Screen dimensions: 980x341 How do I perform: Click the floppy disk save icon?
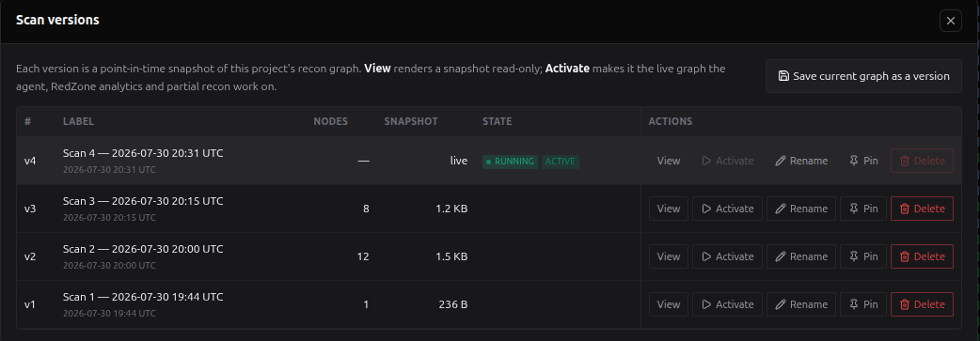(x=783, y=76)
